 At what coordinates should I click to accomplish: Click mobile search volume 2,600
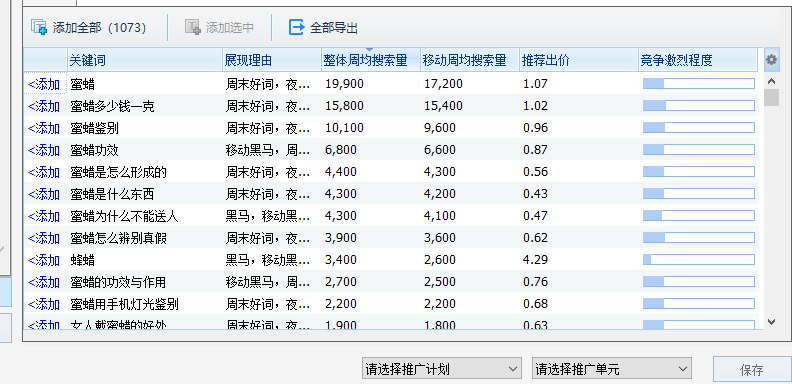click(440, 260)
